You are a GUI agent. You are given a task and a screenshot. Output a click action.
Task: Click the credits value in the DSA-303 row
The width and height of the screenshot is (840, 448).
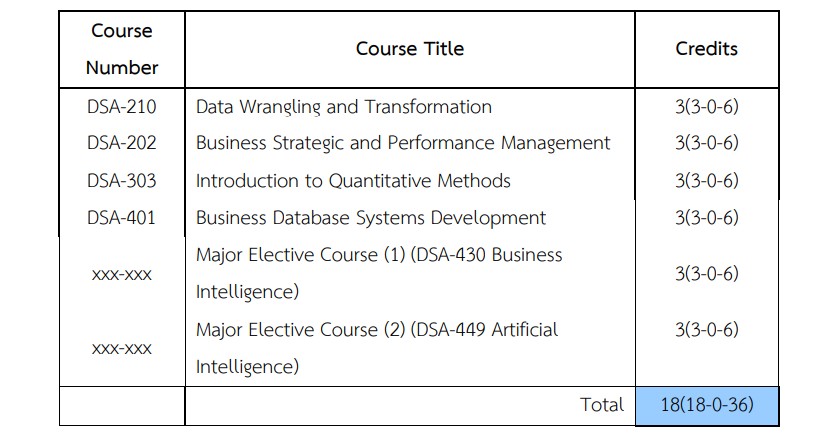(706, 181)
